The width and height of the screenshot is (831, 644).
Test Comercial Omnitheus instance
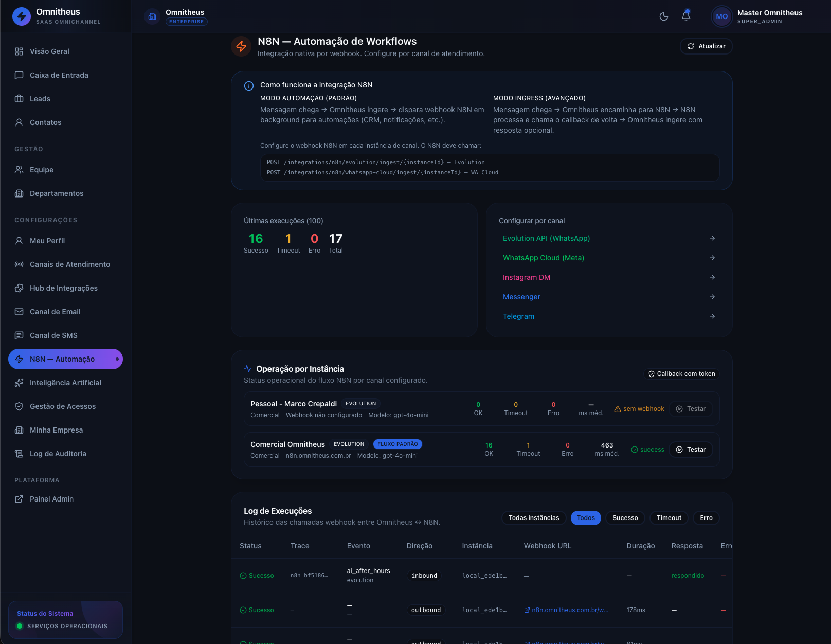(x=691, y=450)
